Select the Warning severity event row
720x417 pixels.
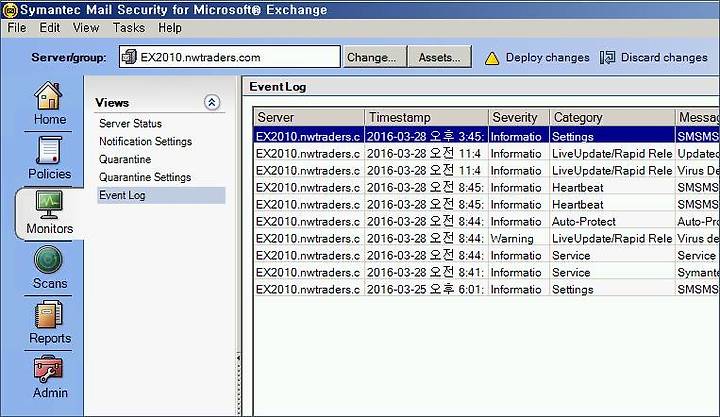487,238
